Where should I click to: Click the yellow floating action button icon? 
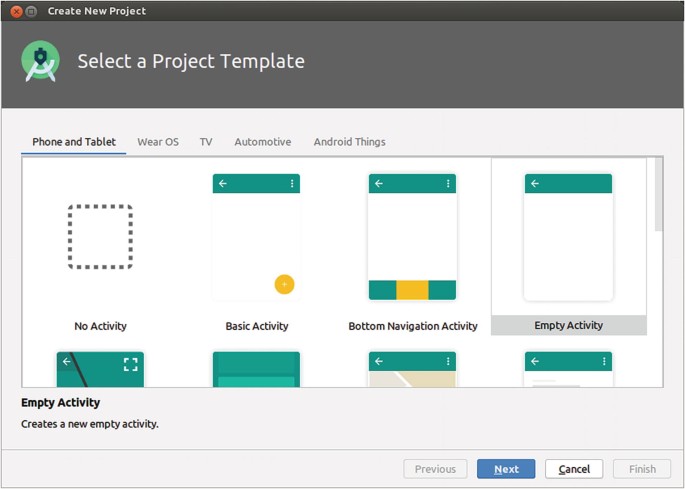pyautogui.click(x=284, y=284)
